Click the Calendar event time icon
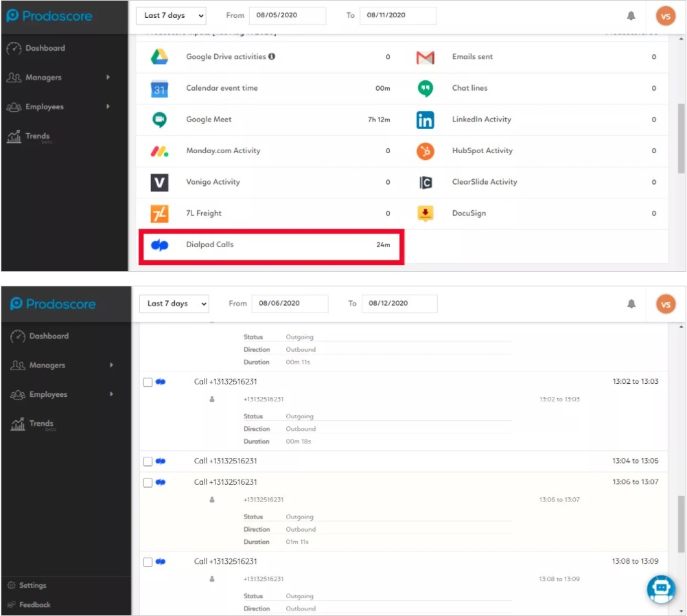The width and height of the screenshot is (687, 616). (x=159, y=89)
